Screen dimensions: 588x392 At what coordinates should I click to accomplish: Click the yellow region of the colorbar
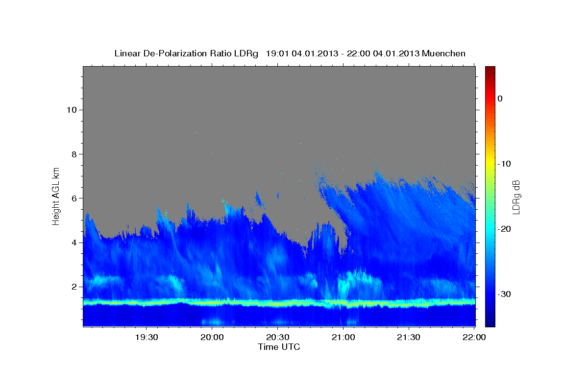click(x=490, y=164)
